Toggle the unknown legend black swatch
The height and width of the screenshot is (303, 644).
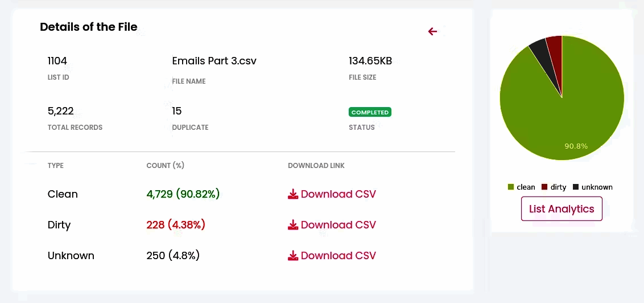click(576, 187)
